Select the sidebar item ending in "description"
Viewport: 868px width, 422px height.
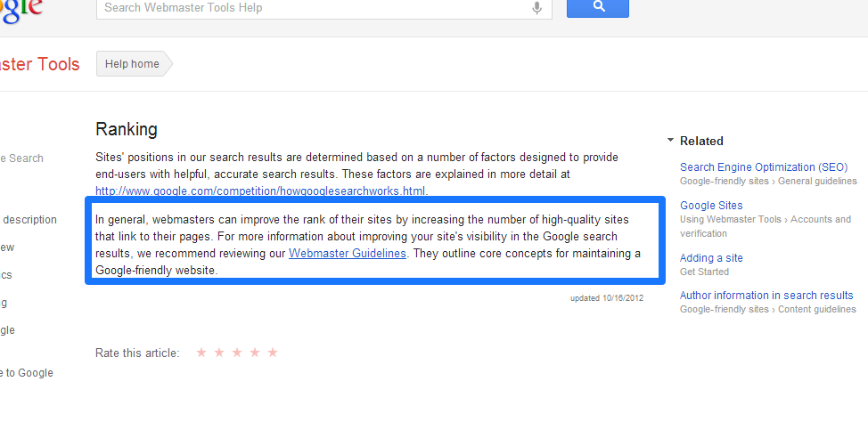point(29,220)
